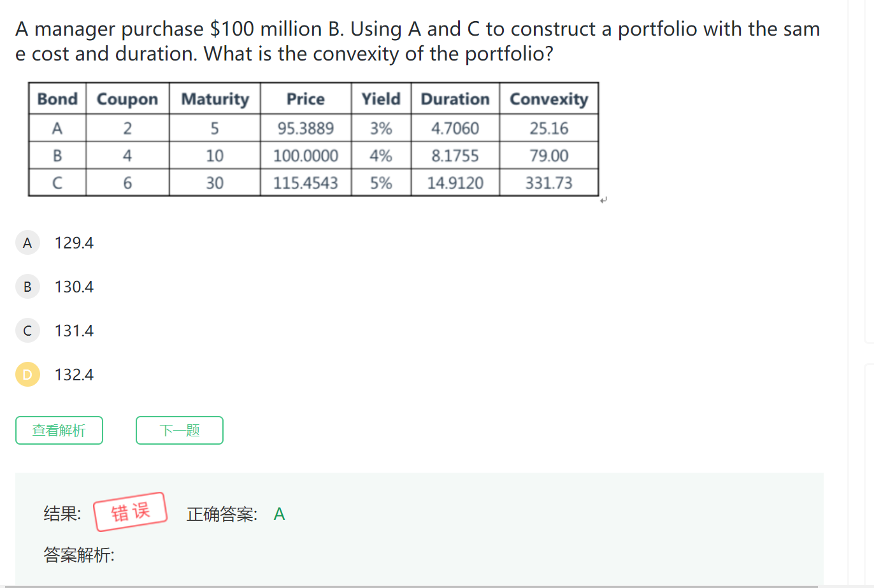This screenshot has height=588, width=874.
Task: Click the Yield column header
Action: (x=381, y=99)
